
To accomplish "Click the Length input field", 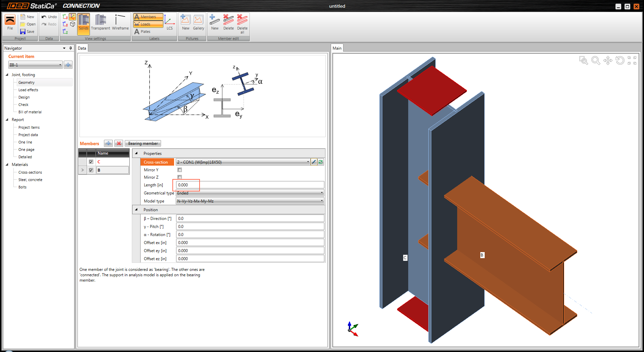I will pos(250,185).
